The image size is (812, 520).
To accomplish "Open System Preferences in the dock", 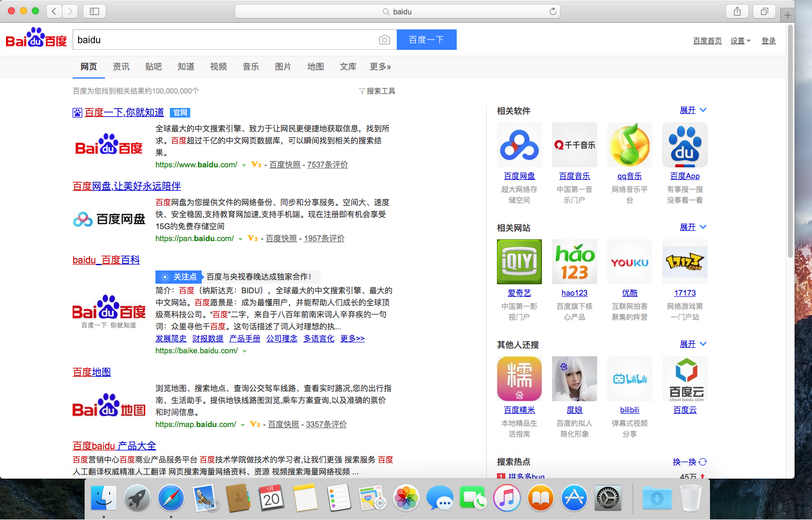I will [608, 498].
